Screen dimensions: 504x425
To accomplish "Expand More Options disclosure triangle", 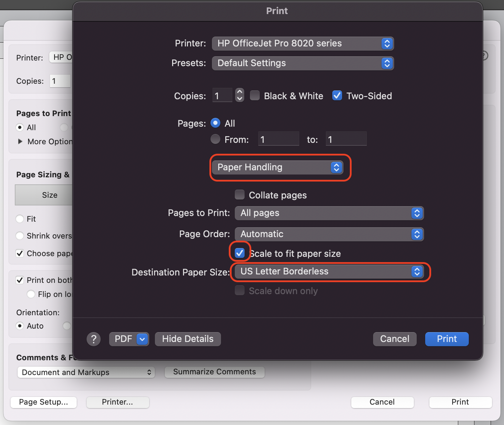I will click(x=20, y=141).
